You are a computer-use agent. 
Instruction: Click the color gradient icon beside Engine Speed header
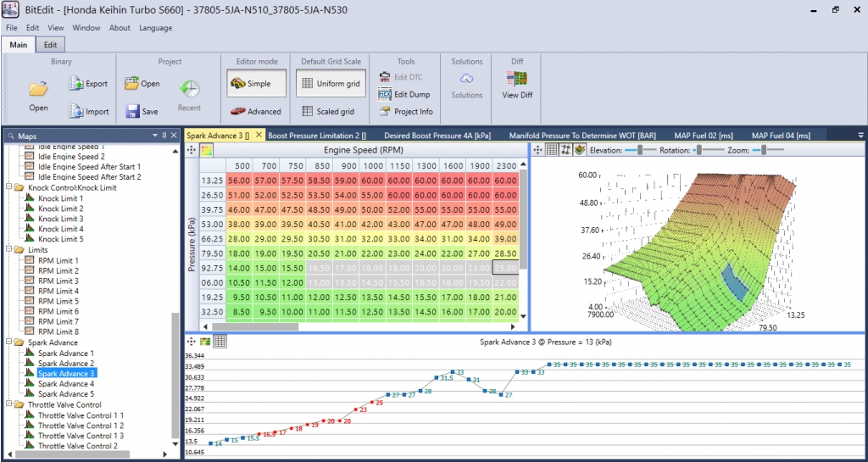click(x=206, y=150)
